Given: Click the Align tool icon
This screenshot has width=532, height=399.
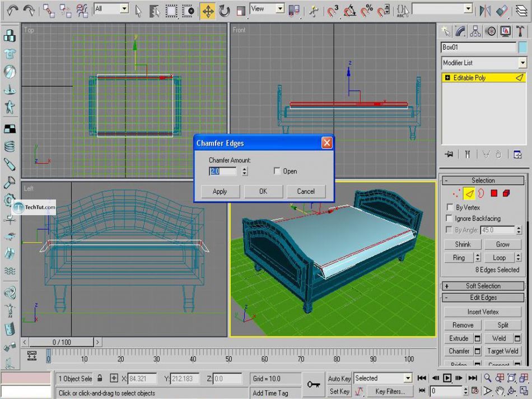Looking at the screenshot, I should click(x=502, y=11).
